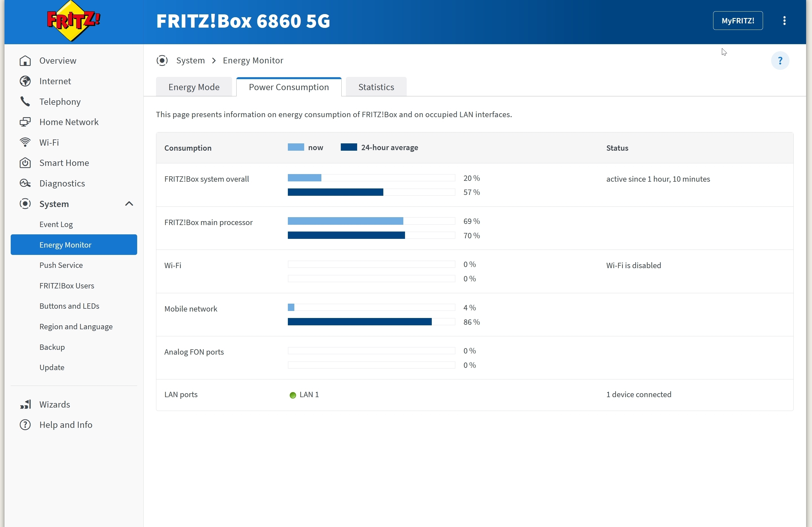
Task: Click 'active since 1 hour, 10 minutes' status
Action: (658, 179)
